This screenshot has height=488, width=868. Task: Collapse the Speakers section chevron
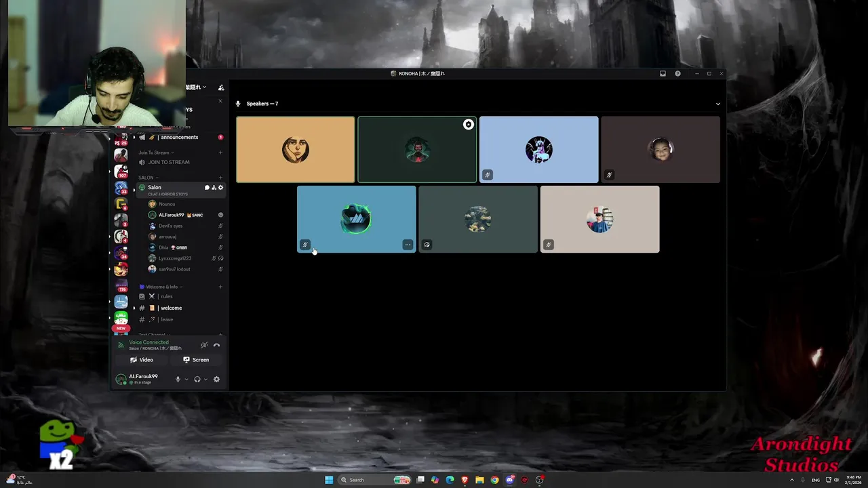pyautogui.click(x=718, y=104)
